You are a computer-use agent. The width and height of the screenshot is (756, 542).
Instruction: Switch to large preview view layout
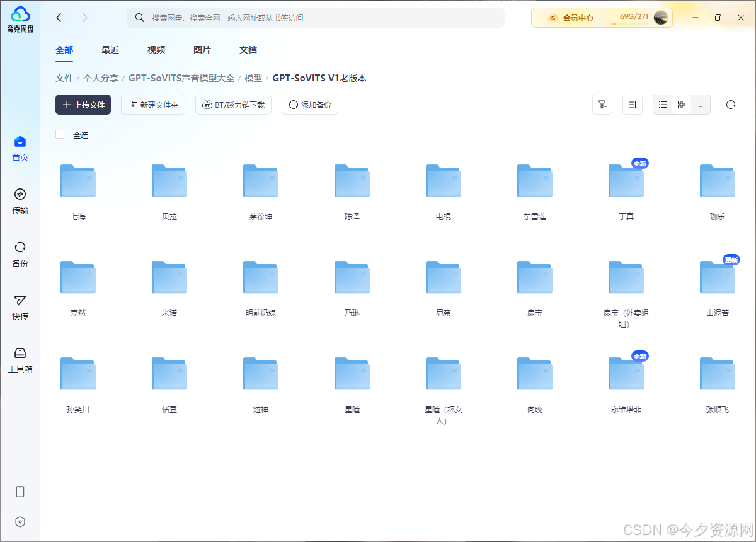click(x=700, y=105)
